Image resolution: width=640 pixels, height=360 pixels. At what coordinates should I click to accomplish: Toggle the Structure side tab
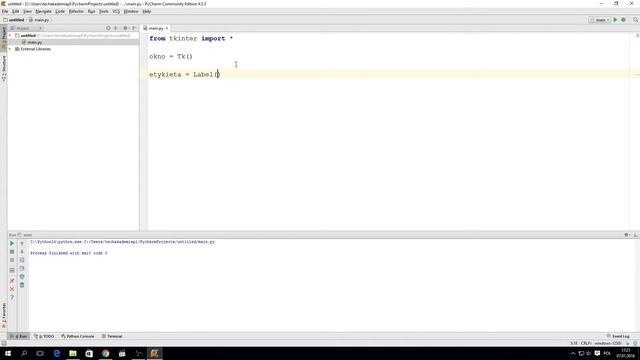tap(4, 68)
